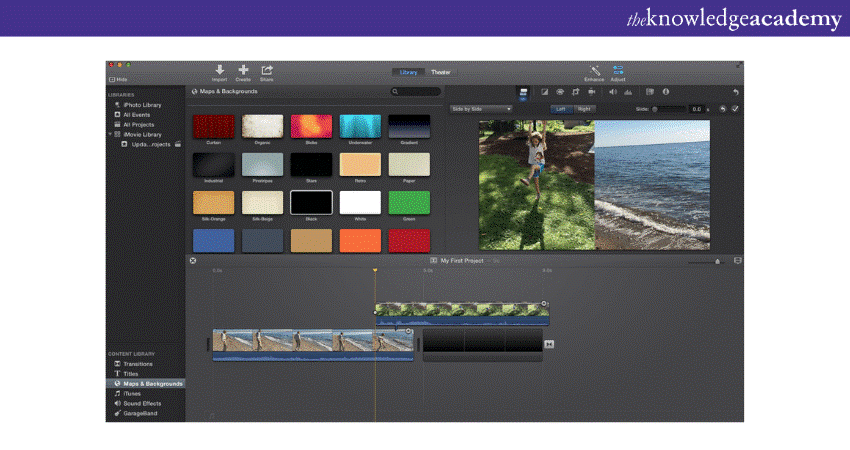The height and width of the screenshot is (450, 850).
Task: Select the Left side toggle
Action: pyautogui.click(x=561, y=108)
